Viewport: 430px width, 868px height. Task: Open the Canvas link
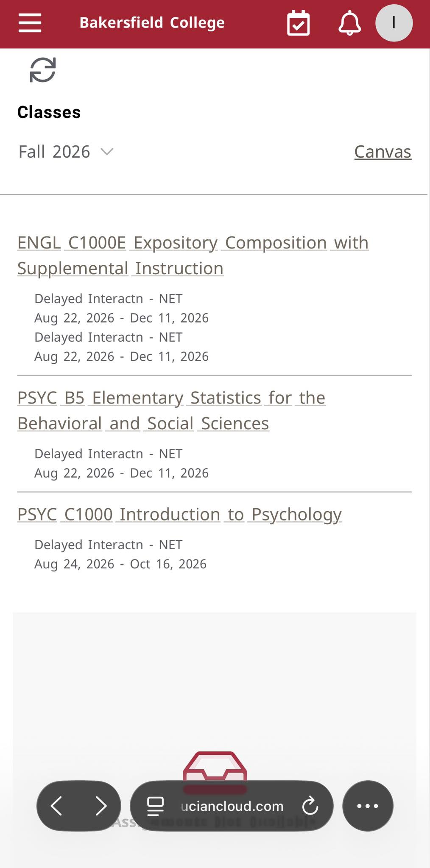(383, 152)
